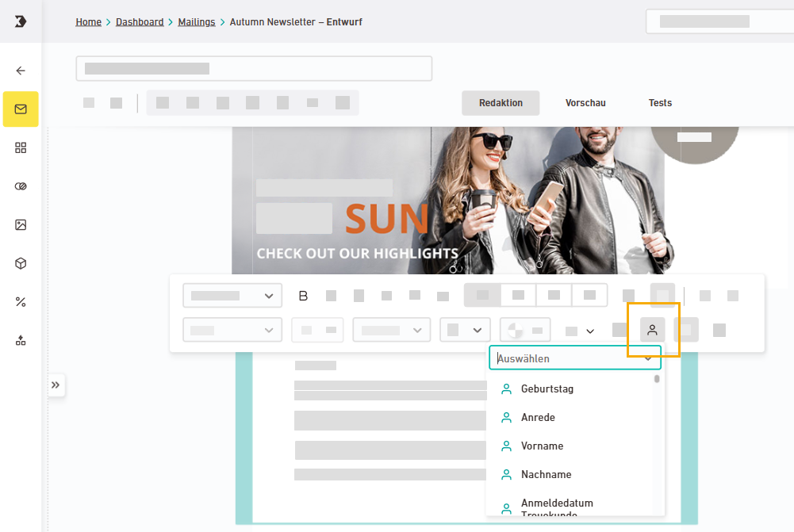Click the back arrow in the sidebar
The image size is (794, 532).
(x=21, y=71)
